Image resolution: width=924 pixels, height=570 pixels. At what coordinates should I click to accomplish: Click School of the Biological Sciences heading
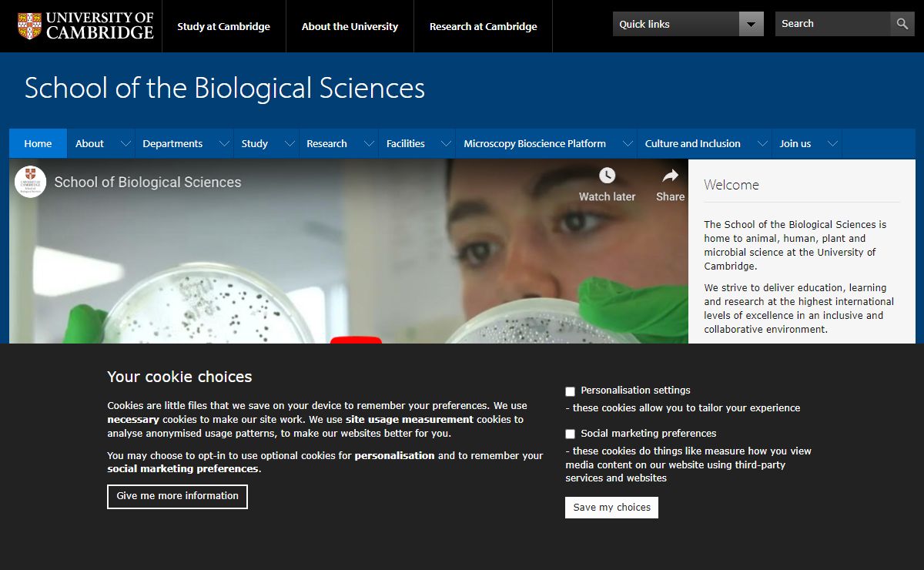point(224,88)
